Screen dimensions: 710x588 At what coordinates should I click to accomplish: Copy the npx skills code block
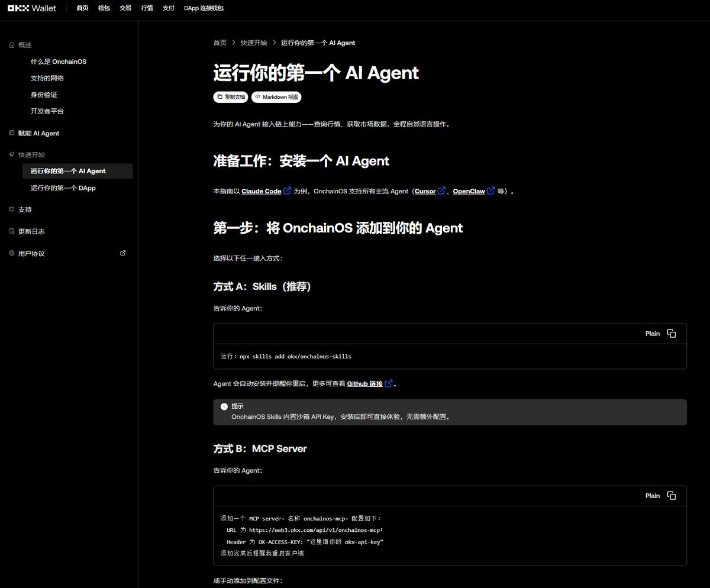tap(671, 334)
